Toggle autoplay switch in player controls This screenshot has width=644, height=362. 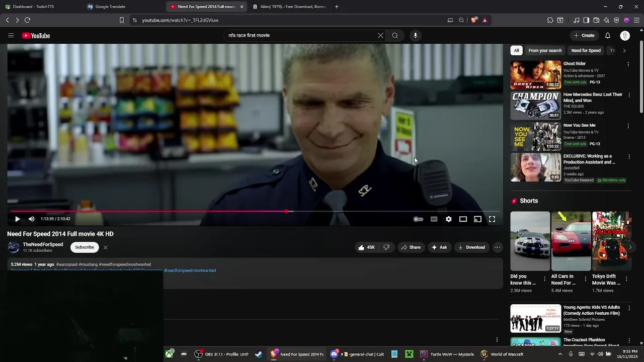(x=418, y=219)
